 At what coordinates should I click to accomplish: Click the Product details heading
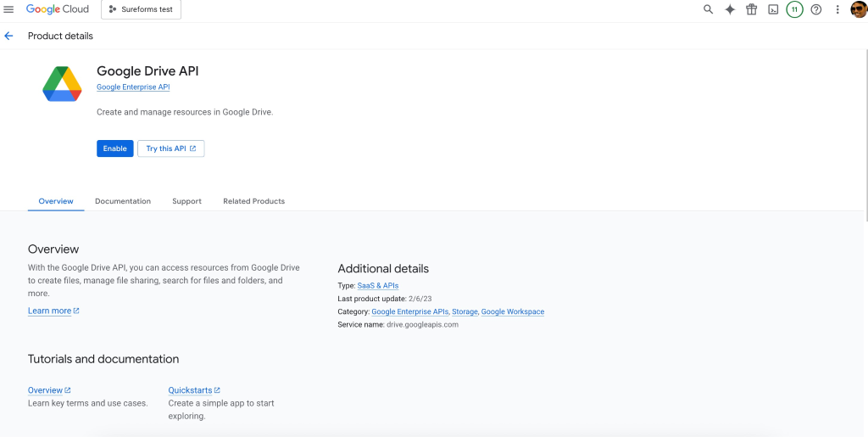pos(60,36)
